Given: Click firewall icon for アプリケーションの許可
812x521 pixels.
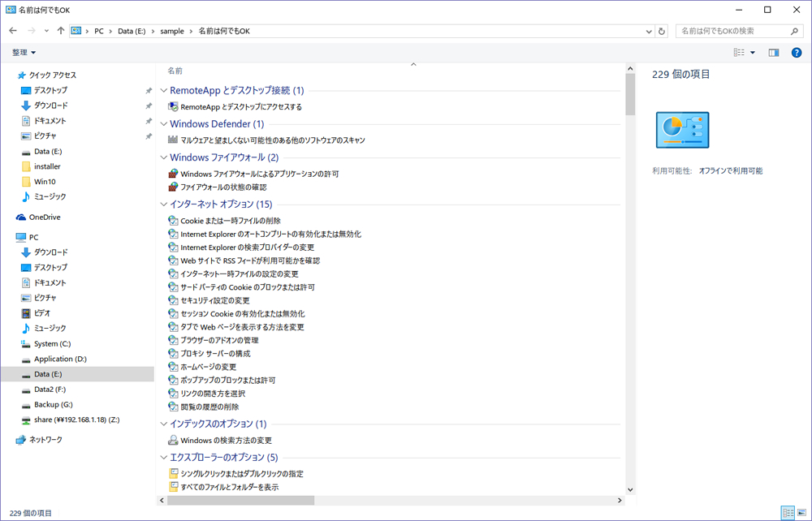Looking at the screenshot, I should [x=173, y=174].
